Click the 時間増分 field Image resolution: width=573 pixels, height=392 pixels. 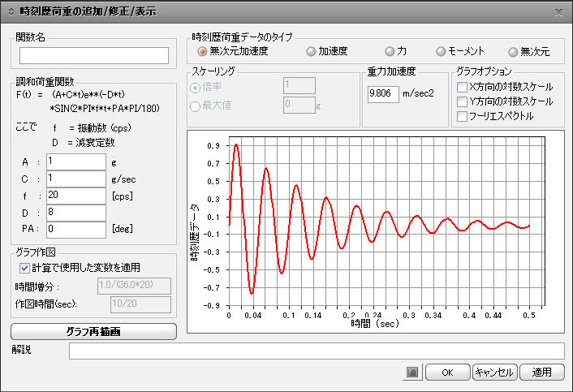pos(134,286)
